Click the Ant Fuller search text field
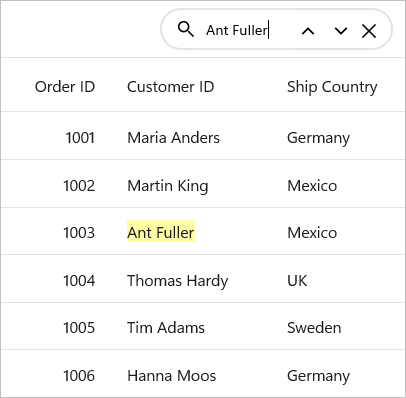The image size is (406, 398). tap(248, 30)
